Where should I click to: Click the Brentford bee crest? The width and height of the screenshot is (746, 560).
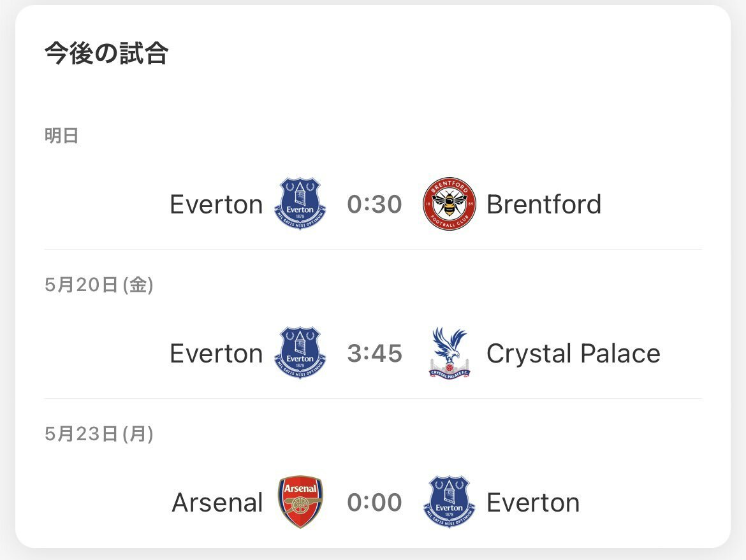449,204
